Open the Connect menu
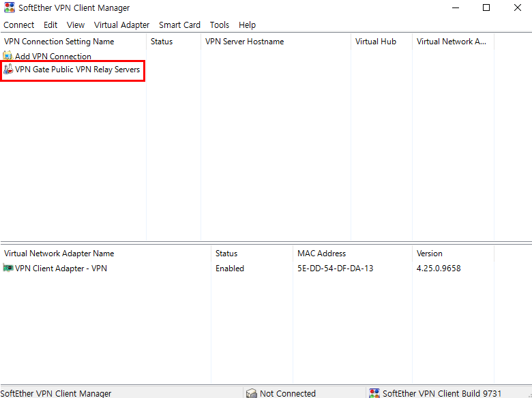This screenshot has height=398, width=532. [18, 25]
